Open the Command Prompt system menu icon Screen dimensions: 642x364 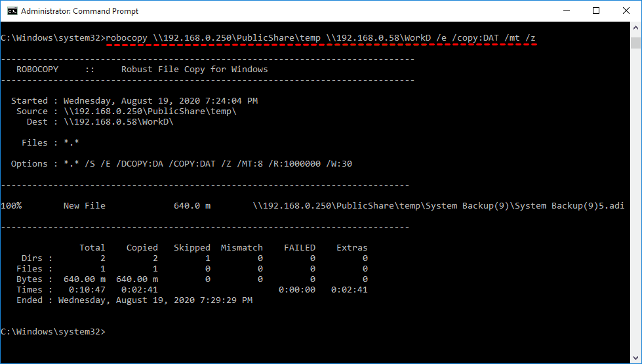pos(11,10)
